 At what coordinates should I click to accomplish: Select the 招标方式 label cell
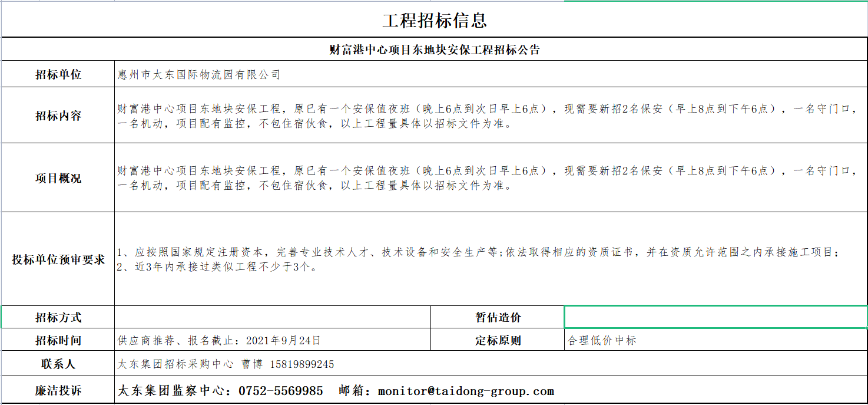click(x=58, y=318)
